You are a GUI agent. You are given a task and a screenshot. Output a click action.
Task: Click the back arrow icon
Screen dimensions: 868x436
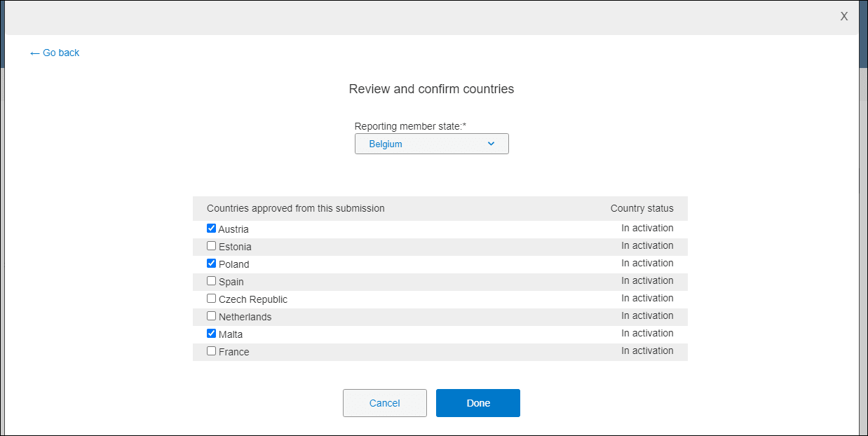coord(34,52)
